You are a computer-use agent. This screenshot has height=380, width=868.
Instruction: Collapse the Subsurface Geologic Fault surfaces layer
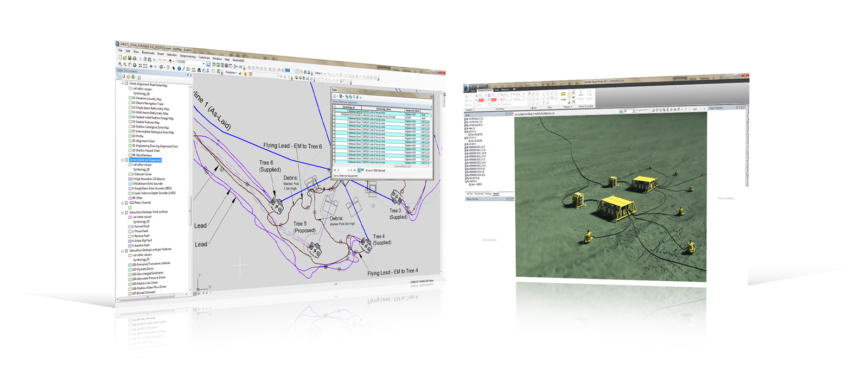pyautogui.click(x=122, y=213)
